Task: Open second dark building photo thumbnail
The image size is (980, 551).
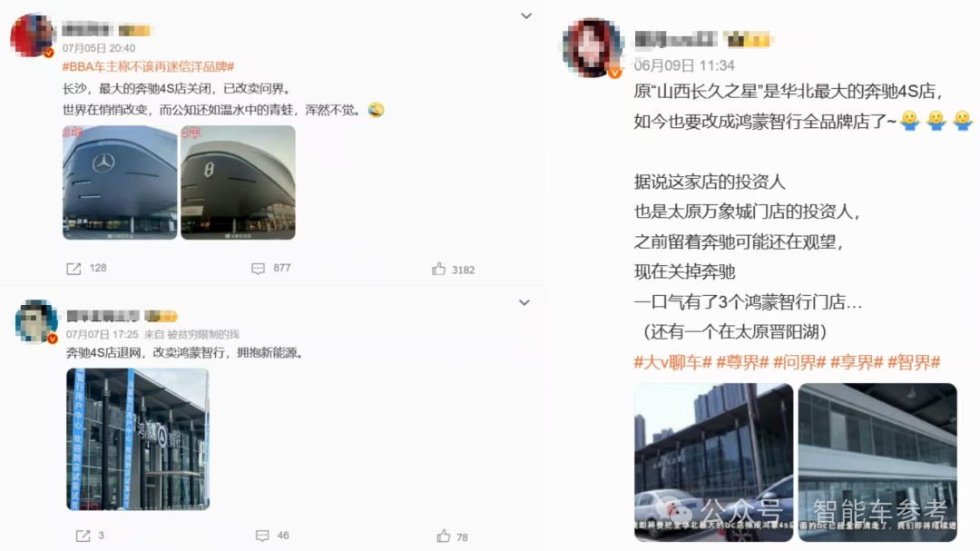Action: (x=238, y=182)
